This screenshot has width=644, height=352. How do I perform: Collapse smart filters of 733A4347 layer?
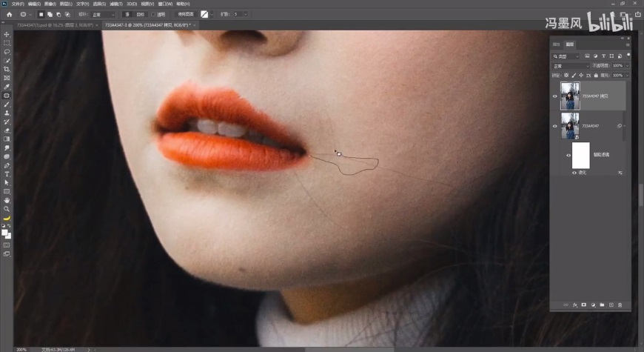[x=624, y=126]
